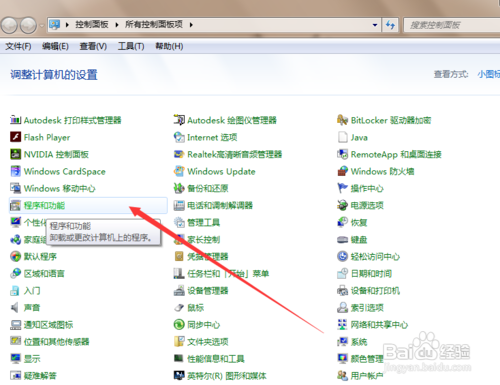500x385 pixels.
Task: Click the 个性化 monitor icon
Action: coord(15,222)
